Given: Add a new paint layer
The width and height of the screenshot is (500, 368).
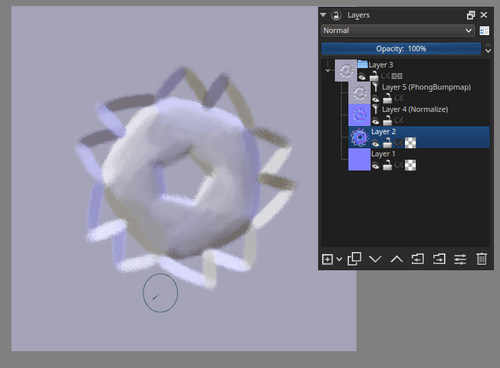Looking at the screenshot, I should (327, 259).
